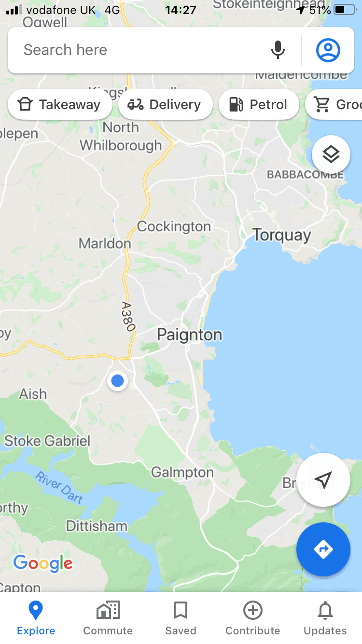
Task: Select the Takeaway filter chip
Action: point(60,104)
